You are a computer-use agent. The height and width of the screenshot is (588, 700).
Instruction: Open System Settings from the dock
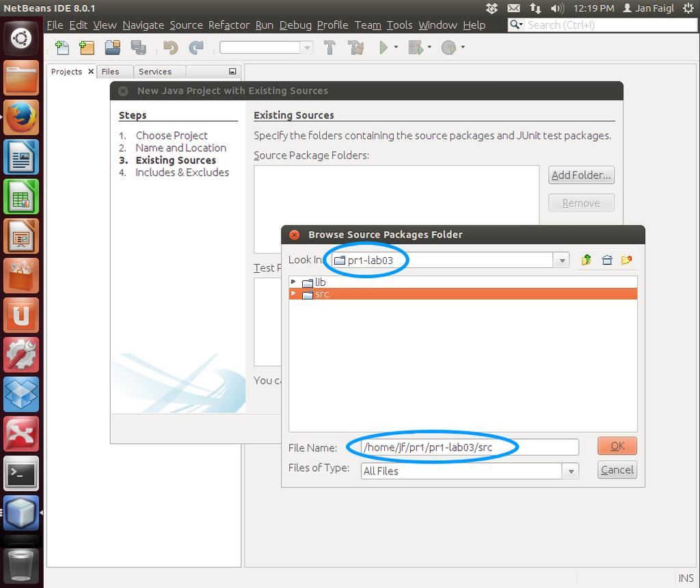pyautogui.click(x=21, y=354)
